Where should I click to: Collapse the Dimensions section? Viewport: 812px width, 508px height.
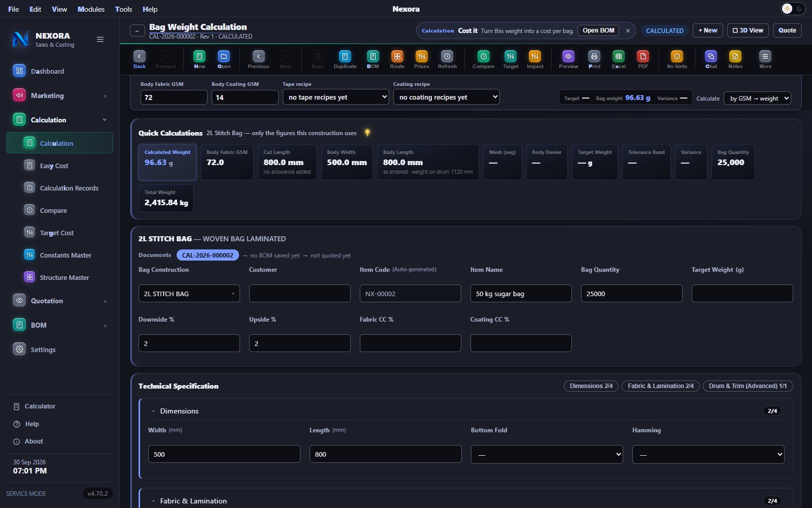point(153,411)
